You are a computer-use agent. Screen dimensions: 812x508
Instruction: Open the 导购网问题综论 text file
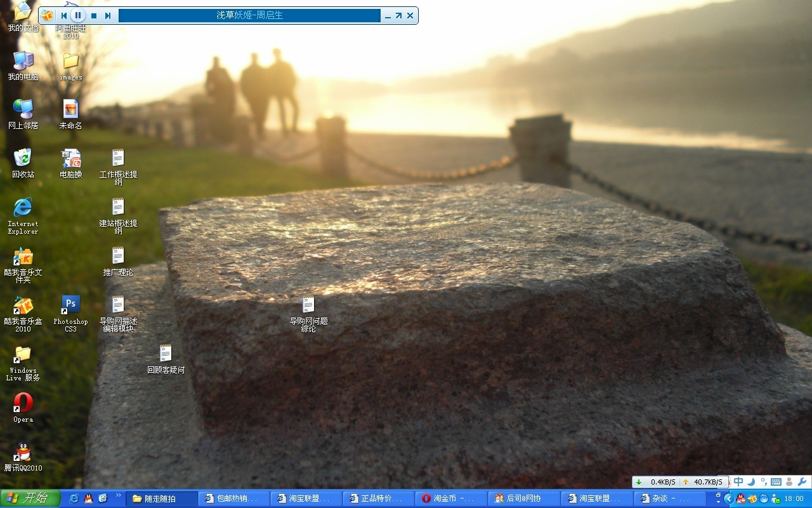[308, 305]
